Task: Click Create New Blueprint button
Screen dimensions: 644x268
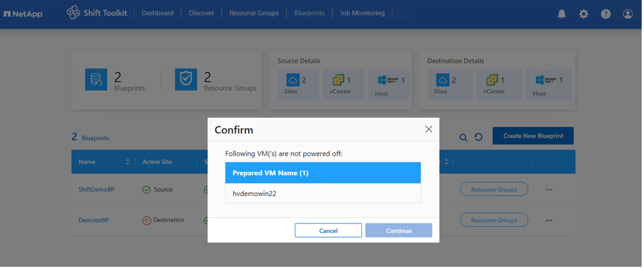Action: pos(533,136)
